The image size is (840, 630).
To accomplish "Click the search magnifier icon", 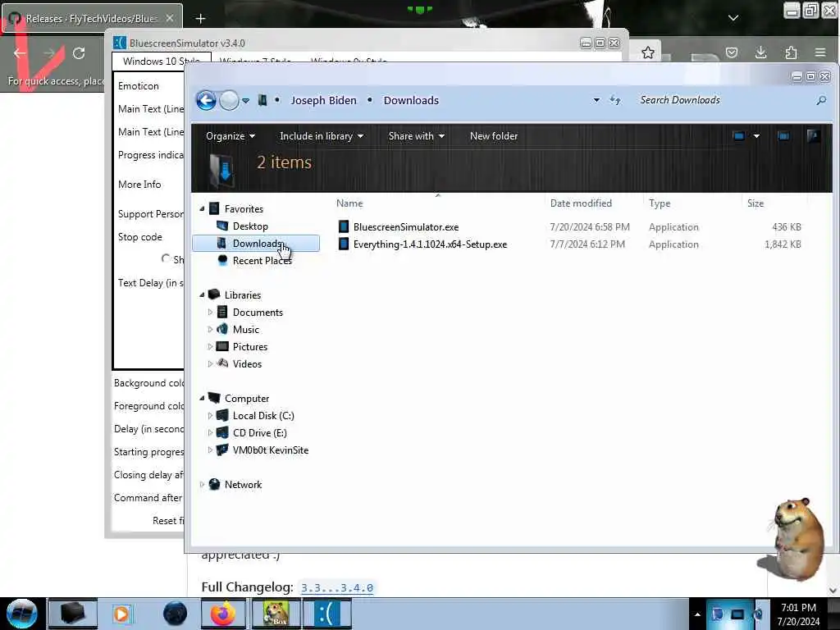I will click(x=820, y=100).
